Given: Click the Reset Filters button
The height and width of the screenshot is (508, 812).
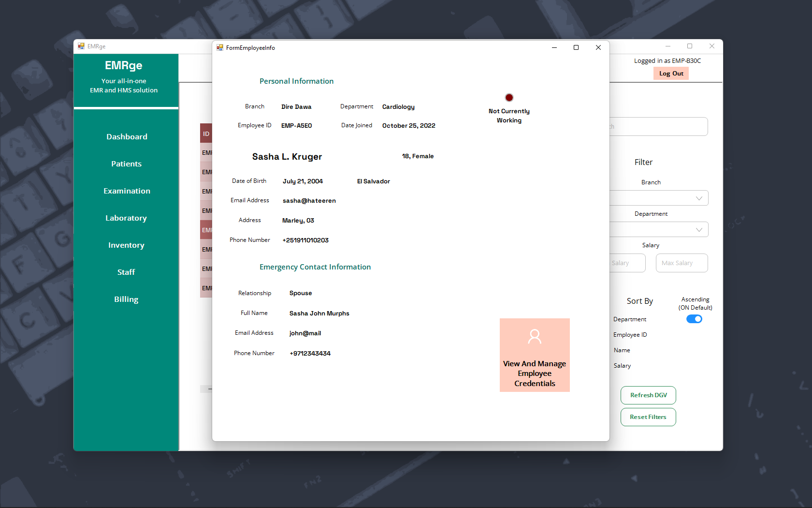Looking at the screenshot, I should [648, 417].
